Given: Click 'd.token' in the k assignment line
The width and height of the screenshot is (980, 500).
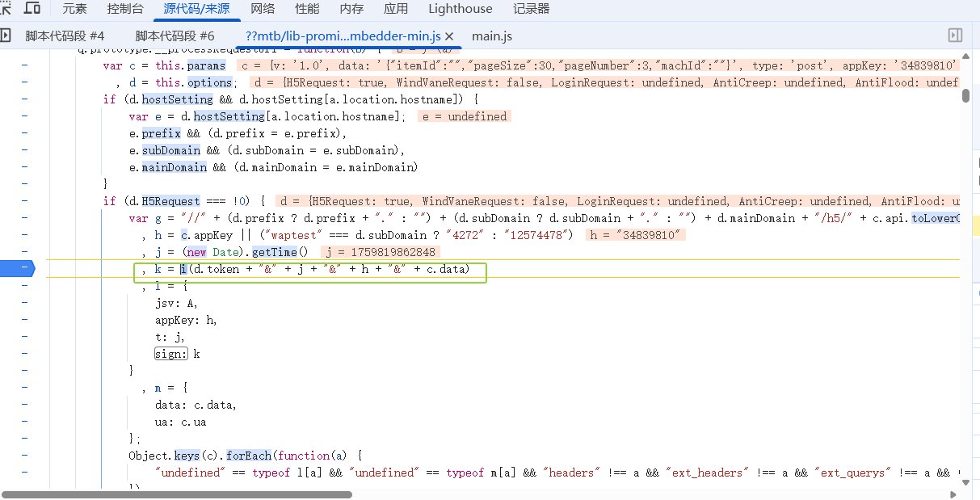Looking at the screenshot, I should 217,269.
